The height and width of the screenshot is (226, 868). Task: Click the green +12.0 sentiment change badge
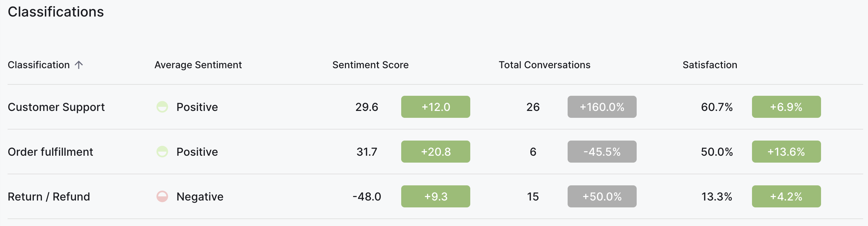tap(436, 107)
